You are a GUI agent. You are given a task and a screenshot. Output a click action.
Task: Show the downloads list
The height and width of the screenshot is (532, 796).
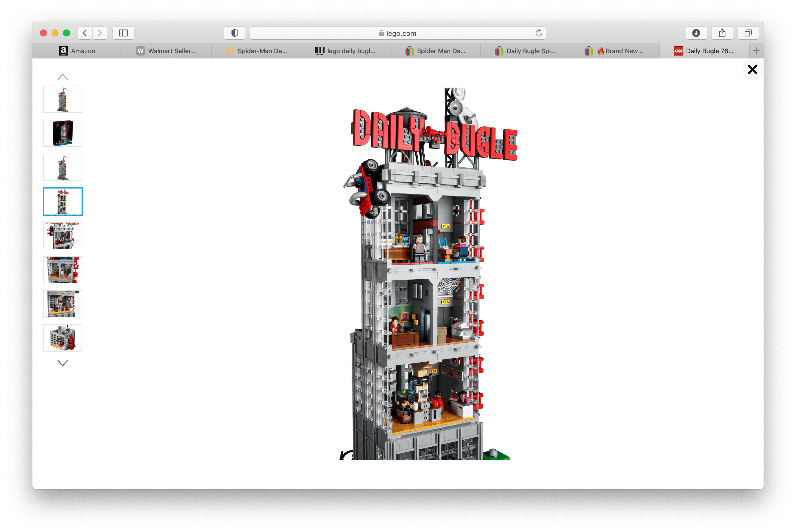click(x=696, y=33)
